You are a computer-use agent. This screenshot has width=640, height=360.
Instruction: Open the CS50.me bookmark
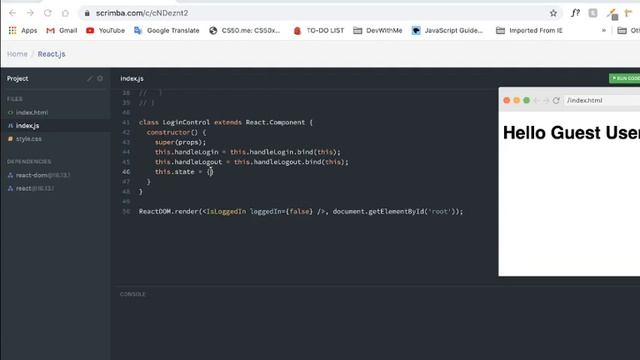[244, 31]
